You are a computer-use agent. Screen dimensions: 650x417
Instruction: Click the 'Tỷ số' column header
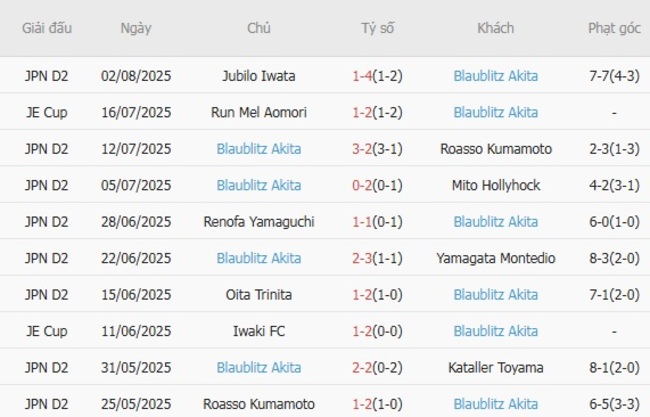pyautogui.click(x=378, y=28)
